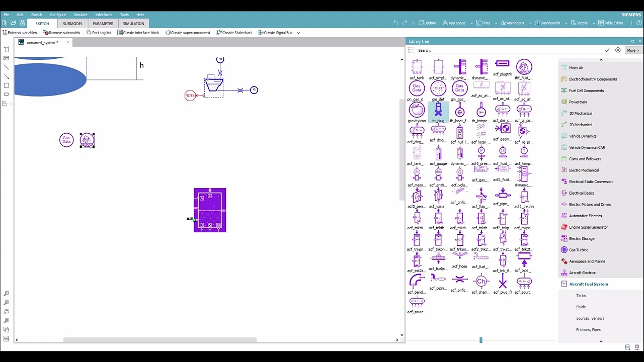Select the th_plug component in library
644x362 pixels.
(438, 113)
